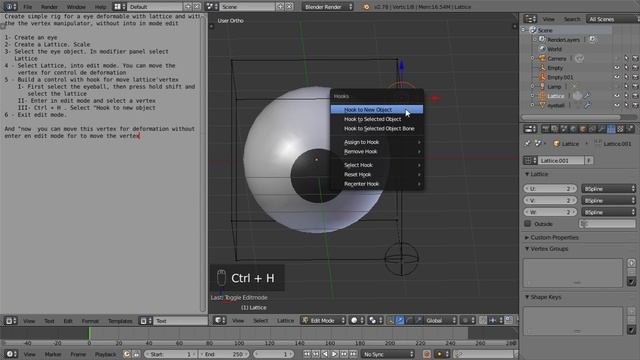This screenshot has height=360, width=640.
Task: Open the U interpolation BSpline dropdown
Action: click(x=609, y=189)
